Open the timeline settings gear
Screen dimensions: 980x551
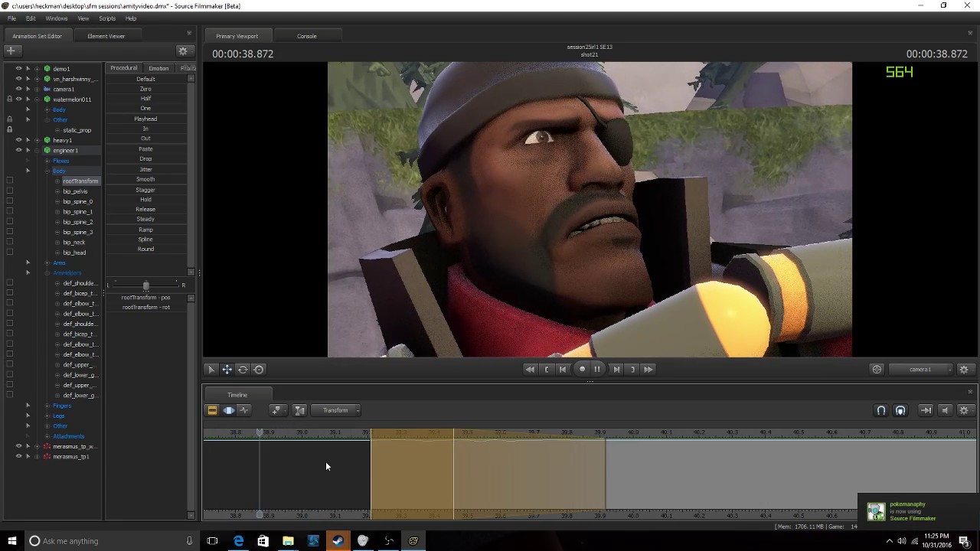click(x=964, y=410)
